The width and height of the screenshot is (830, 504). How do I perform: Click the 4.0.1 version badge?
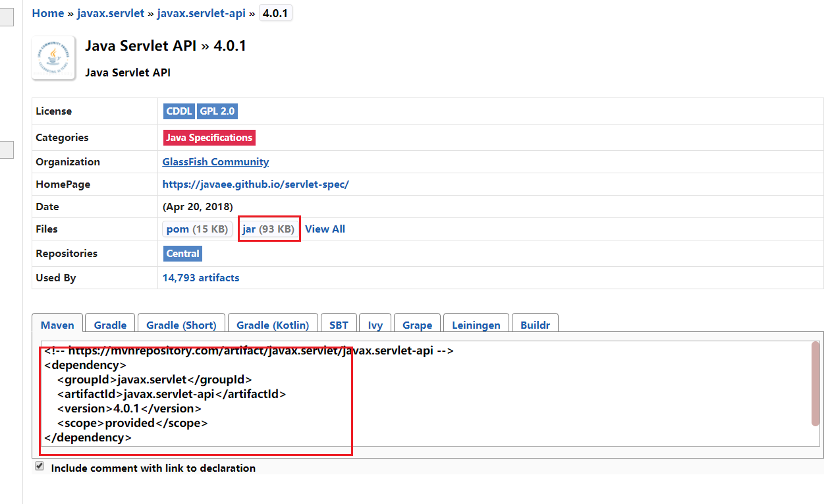click(275, 13)
